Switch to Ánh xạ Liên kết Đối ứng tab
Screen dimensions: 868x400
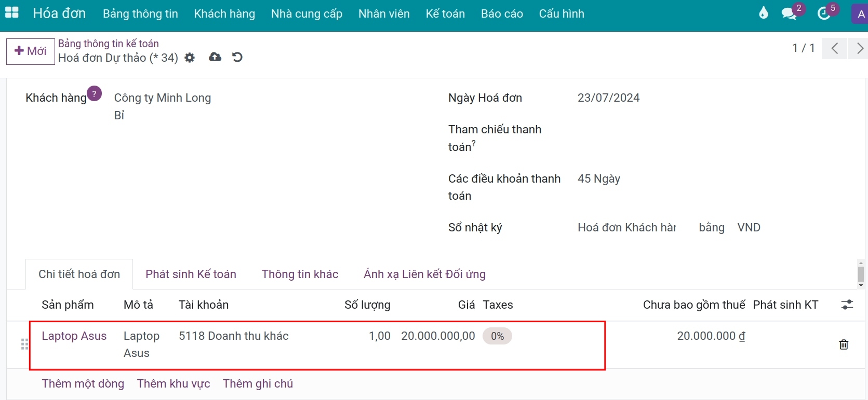[424, 274]
